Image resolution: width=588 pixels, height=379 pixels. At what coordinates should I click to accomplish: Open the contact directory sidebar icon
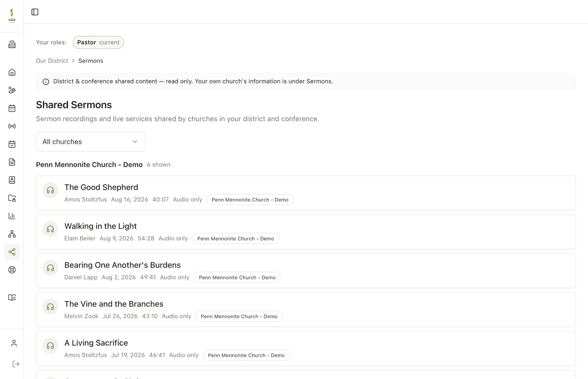click(x=12, y=180)
